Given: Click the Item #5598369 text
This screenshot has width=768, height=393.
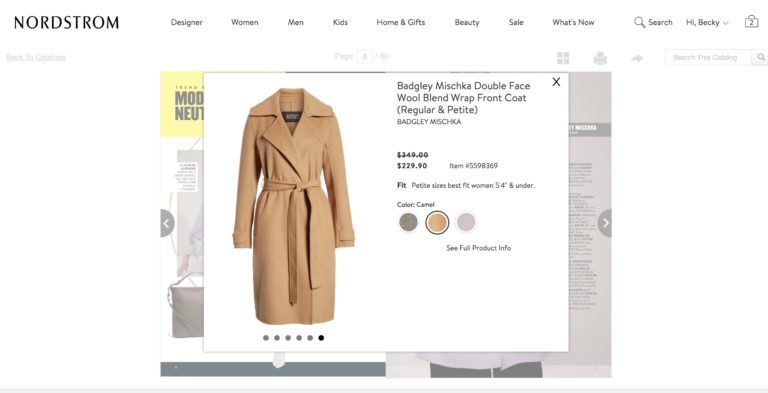Looking at the screenshot, I should [473, 166].
